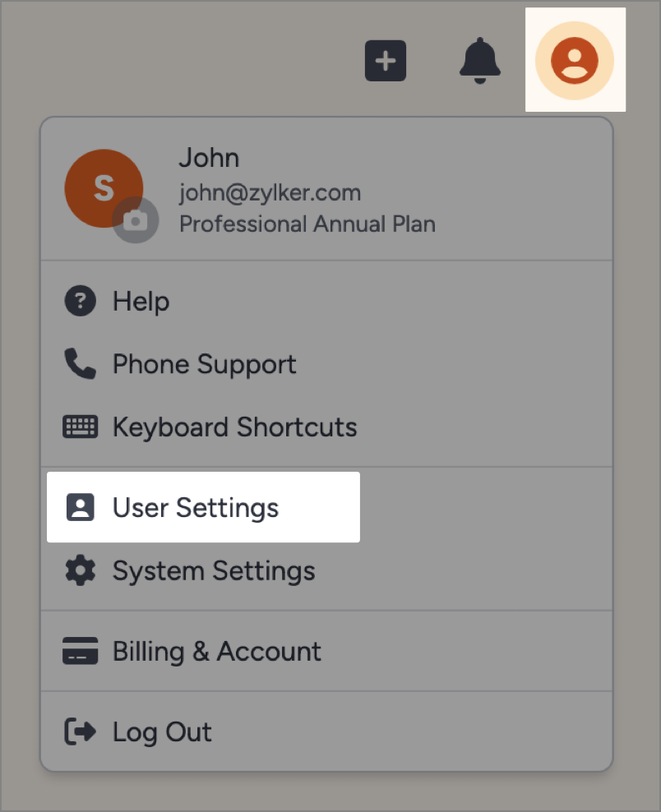Click the question mark Help icon
Screen dimensions: 661x812
coord(80,302)
